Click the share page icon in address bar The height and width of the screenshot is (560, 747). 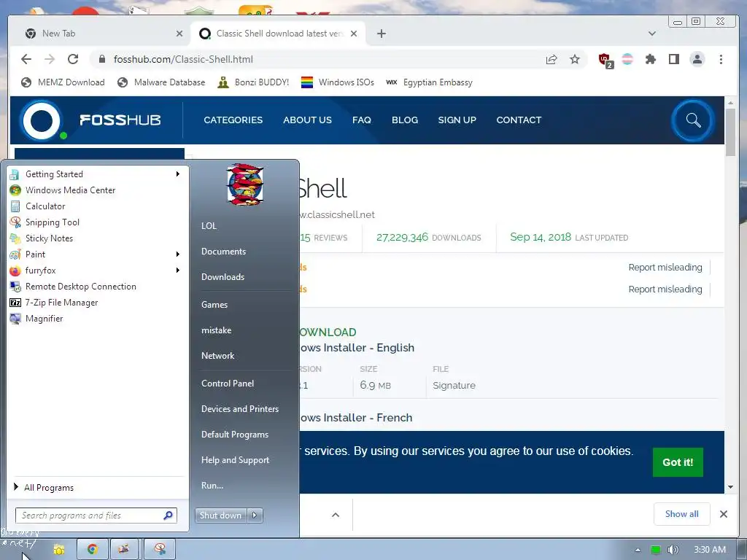[551, 59]
